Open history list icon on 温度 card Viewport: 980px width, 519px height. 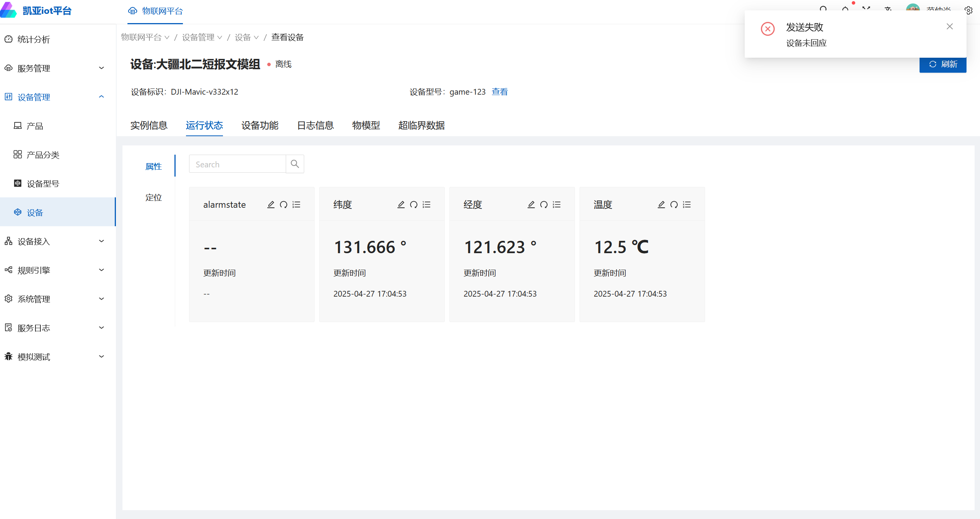pyautogui.click(x=687, y=205)
